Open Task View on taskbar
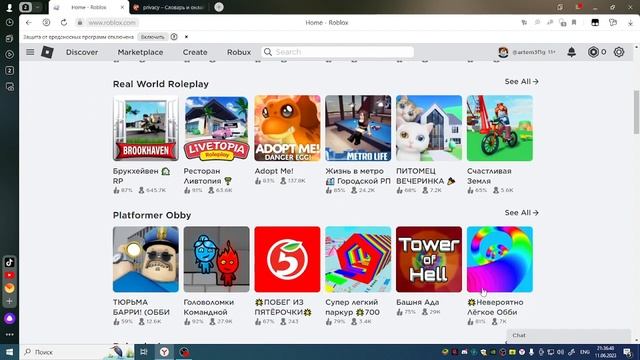The height and width of the screenshot is (360, 640). 144,352
